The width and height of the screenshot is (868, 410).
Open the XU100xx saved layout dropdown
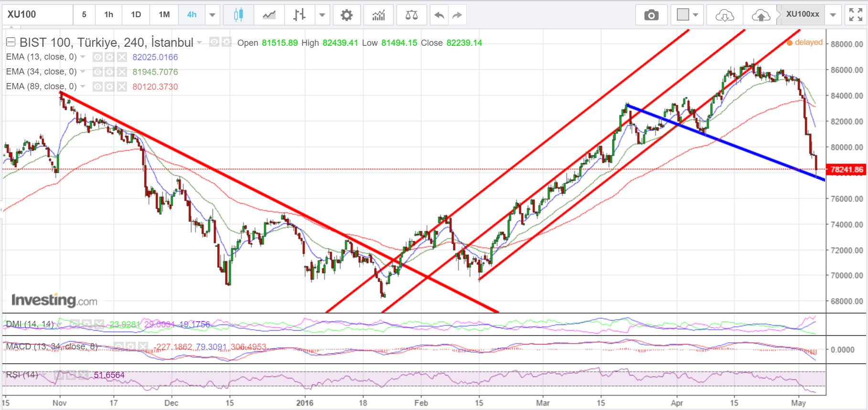click(x=833, y=15)
